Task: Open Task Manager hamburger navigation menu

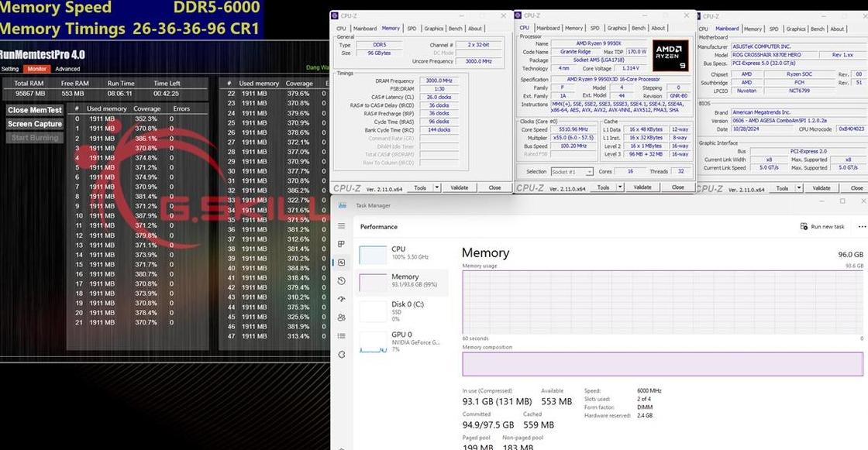Action: (x=342, y=226)
